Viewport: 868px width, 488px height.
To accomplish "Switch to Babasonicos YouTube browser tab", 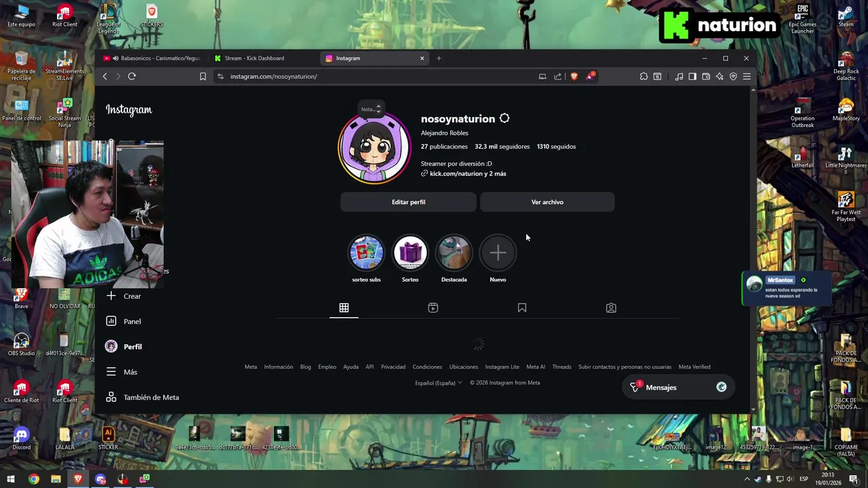I will [153, 58].
